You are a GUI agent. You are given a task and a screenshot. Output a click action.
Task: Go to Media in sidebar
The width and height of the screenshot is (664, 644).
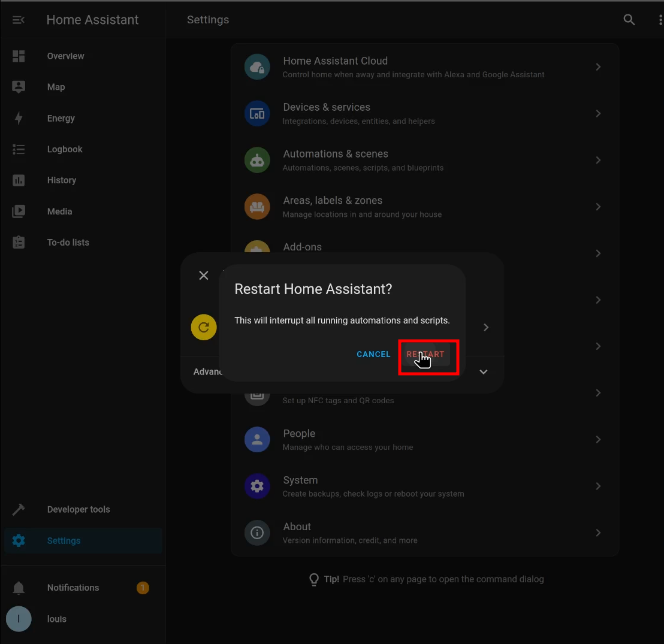60,211
